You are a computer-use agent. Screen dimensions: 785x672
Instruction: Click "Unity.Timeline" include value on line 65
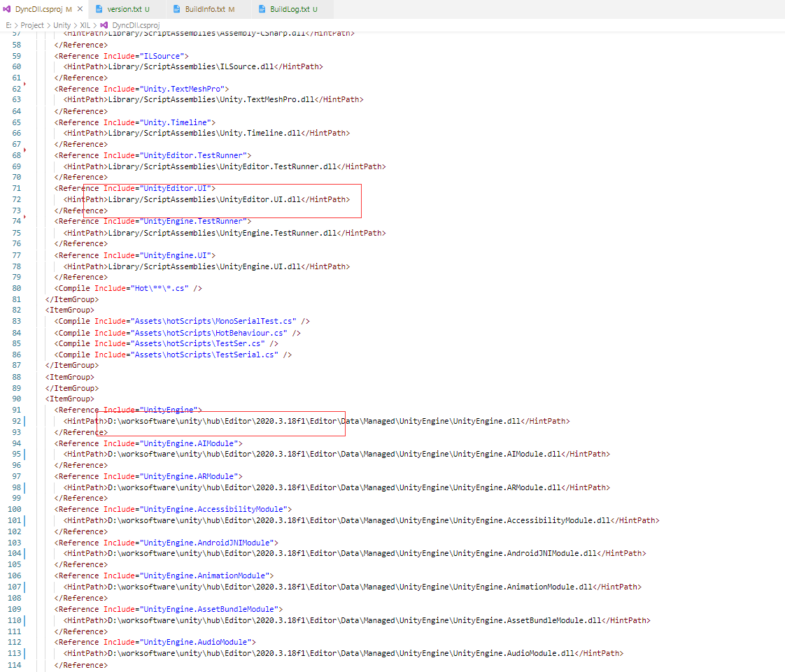175,122
